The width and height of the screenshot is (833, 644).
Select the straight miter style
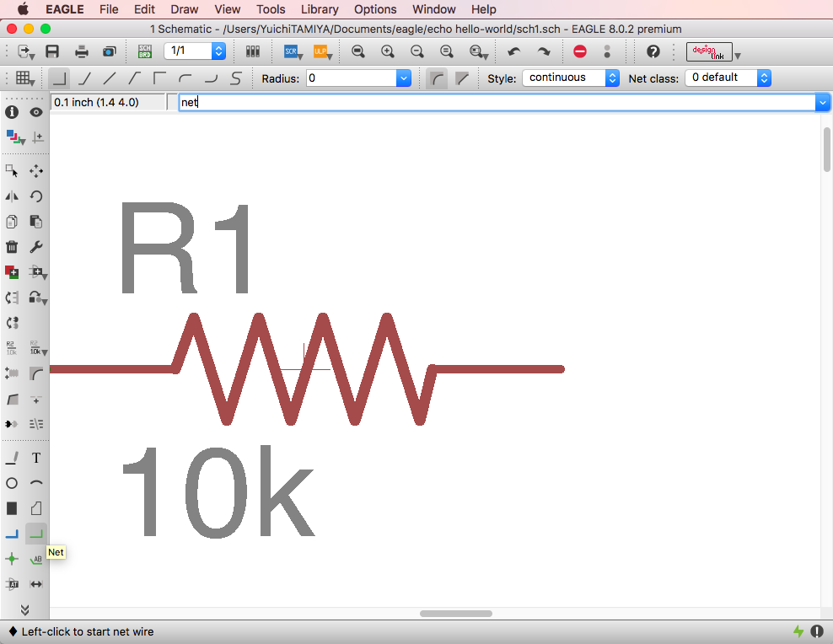[462, 78]
